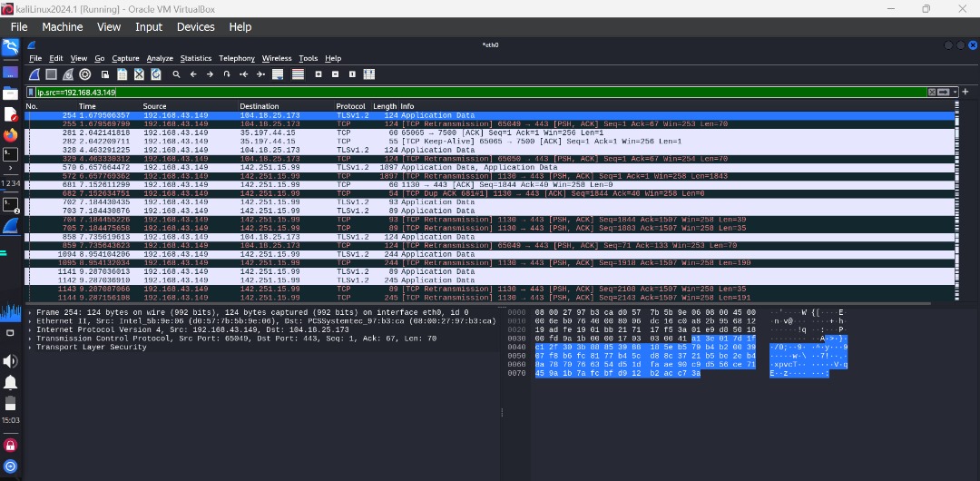Select packet 1144 retransmission row
This screenshot has width=980, height=481.
[490, 298]
